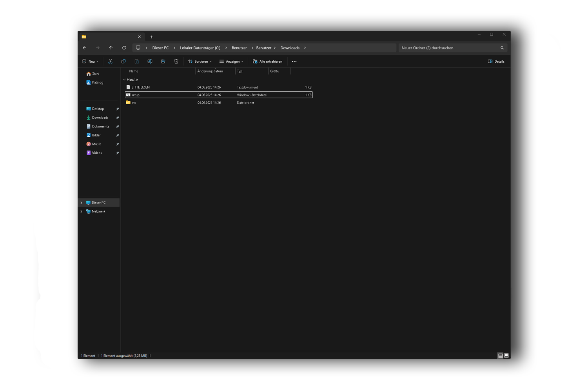Image resolution: width=588 pixels, height=392 pixels.
Task: Click the chevron after Downloads breadcrumb
Action: (305, 48)
